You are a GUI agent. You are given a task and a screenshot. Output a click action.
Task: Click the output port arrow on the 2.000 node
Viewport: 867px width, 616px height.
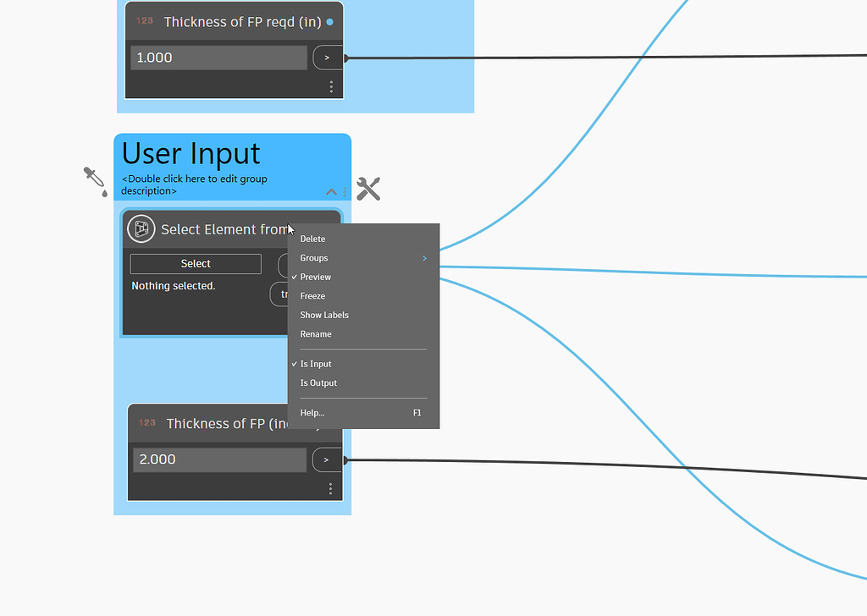click(327, 459)
